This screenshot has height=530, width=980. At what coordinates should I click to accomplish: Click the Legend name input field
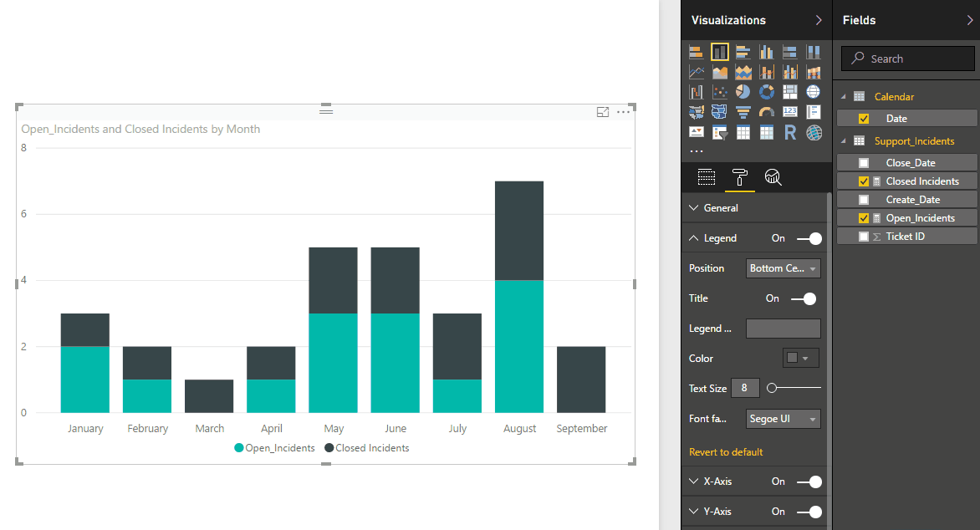tap(783, 329)
